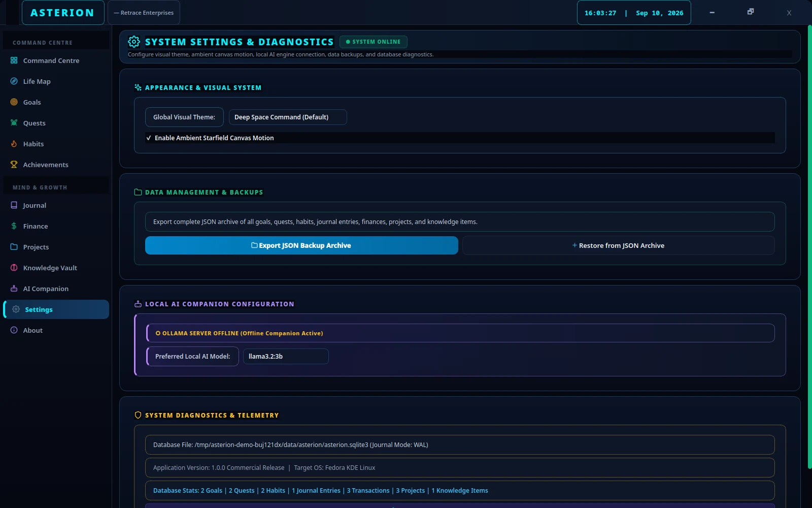Click the gear icon beside System Settings title
The height and width of the screenshot is (508, 812).
click(x=134, y=42)
